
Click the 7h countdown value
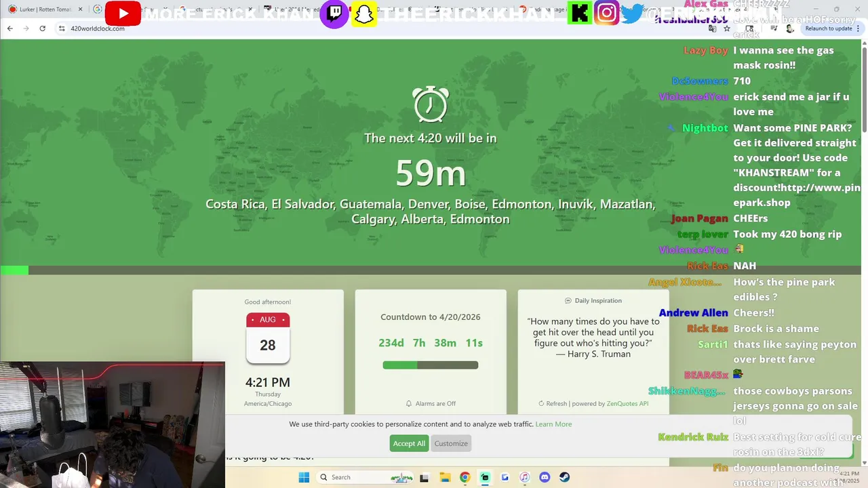pos(419,343)
